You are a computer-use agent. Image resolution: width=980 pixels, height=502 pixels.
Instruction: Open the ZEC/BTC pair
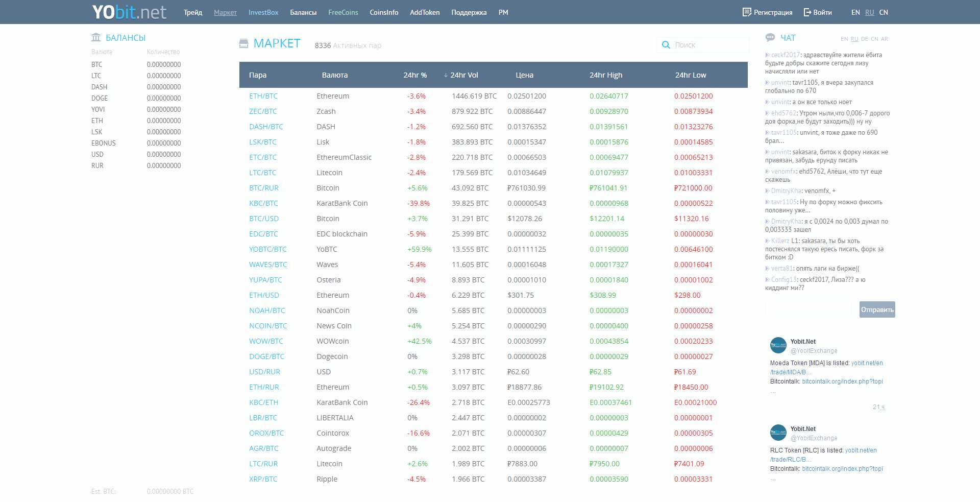263,111
